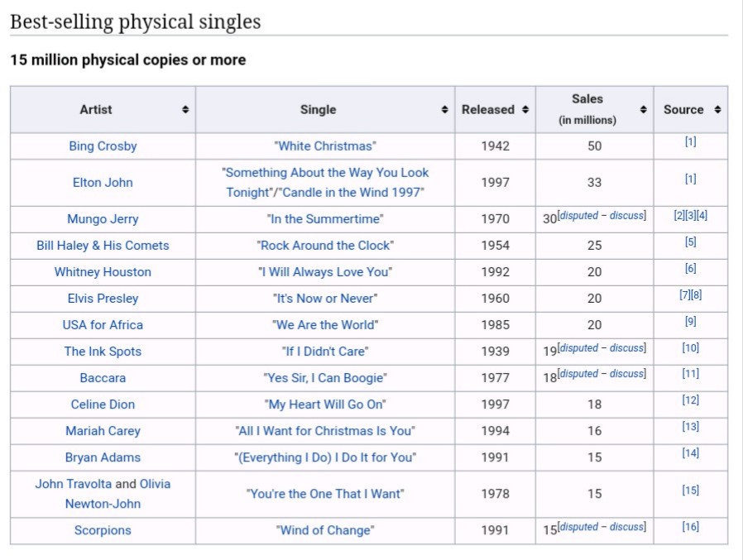The width and height of the screenshot is (743, 560).
Task: Open "Rock Around the Clock" link
Action: point(325,246)
